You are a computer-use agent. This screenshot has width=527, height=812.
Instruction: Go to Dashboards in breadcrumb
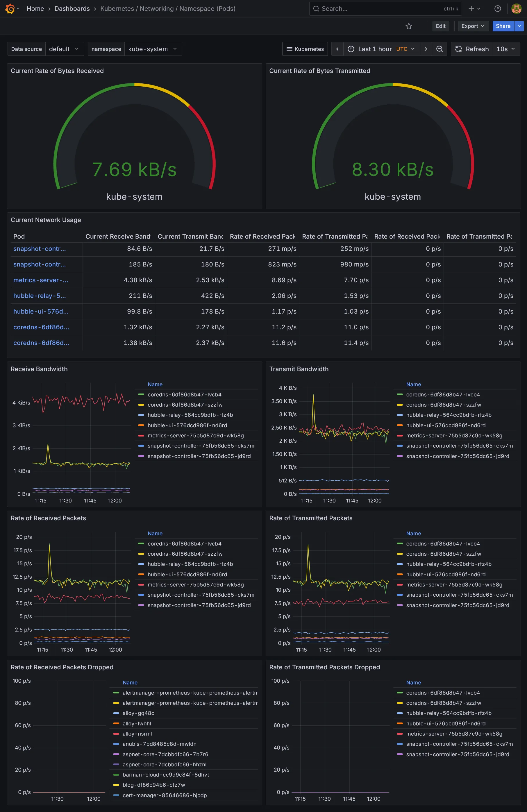[x=72, y=8]
